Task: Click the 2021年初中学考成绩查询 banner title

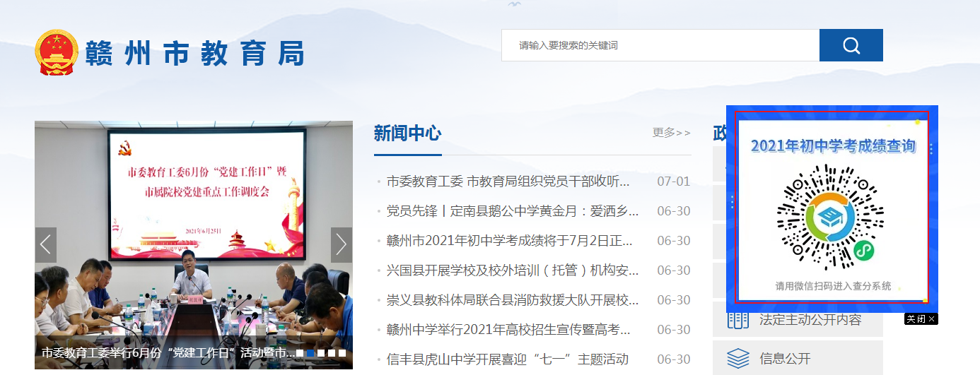Action: (833, 146)
